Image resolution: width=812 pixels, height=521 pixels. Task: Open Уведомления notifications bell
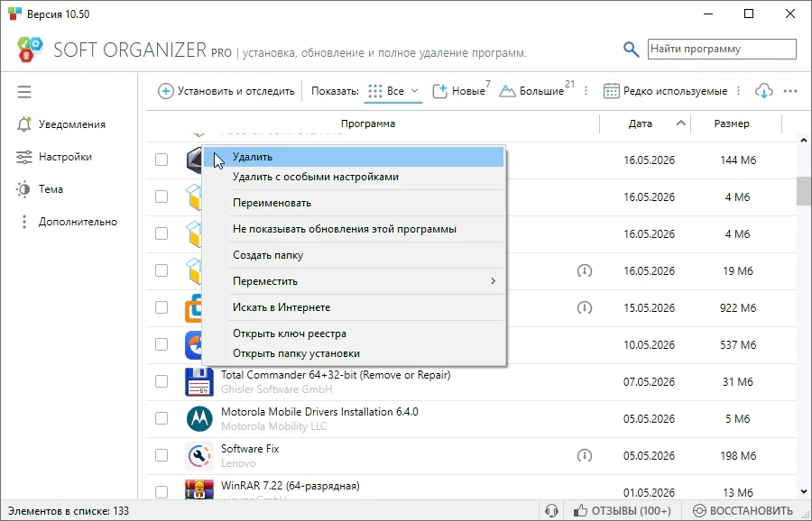point(24,124)
